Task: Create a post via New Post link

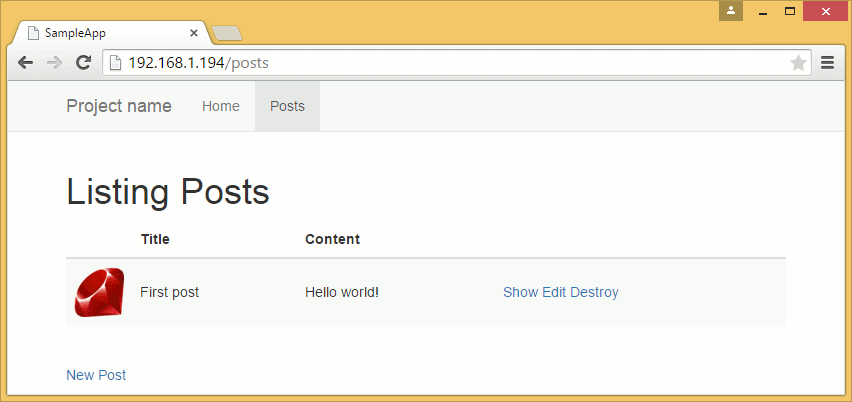Action: point(96,375)
